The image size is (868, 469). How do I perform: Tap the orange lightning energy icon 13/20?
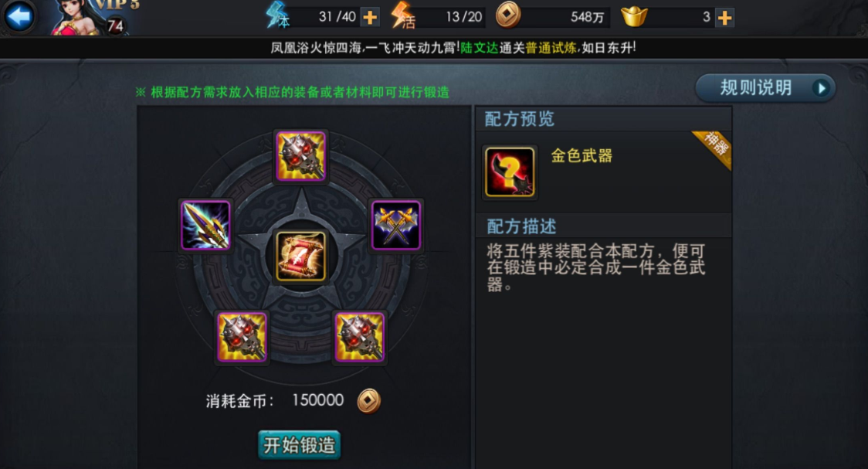click(x=402, y=15)
